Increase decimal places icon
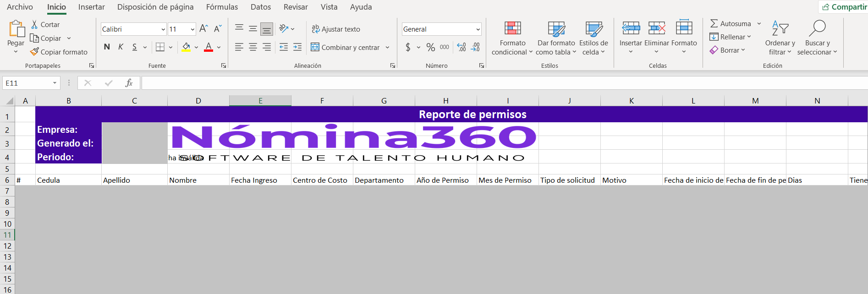868x294 pixels. click(x=461, y=47)
